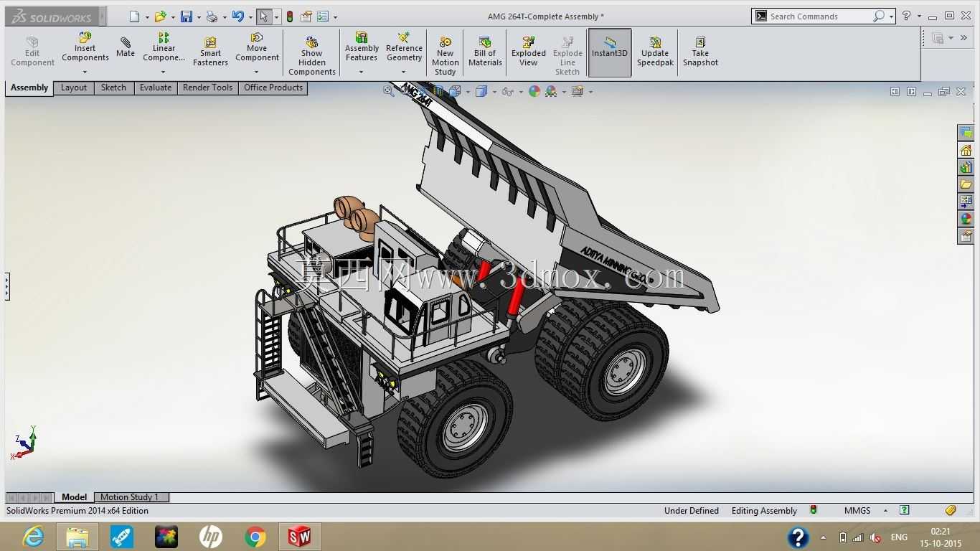
Task: Click the XYZ orientation triad
Action: 23,443
